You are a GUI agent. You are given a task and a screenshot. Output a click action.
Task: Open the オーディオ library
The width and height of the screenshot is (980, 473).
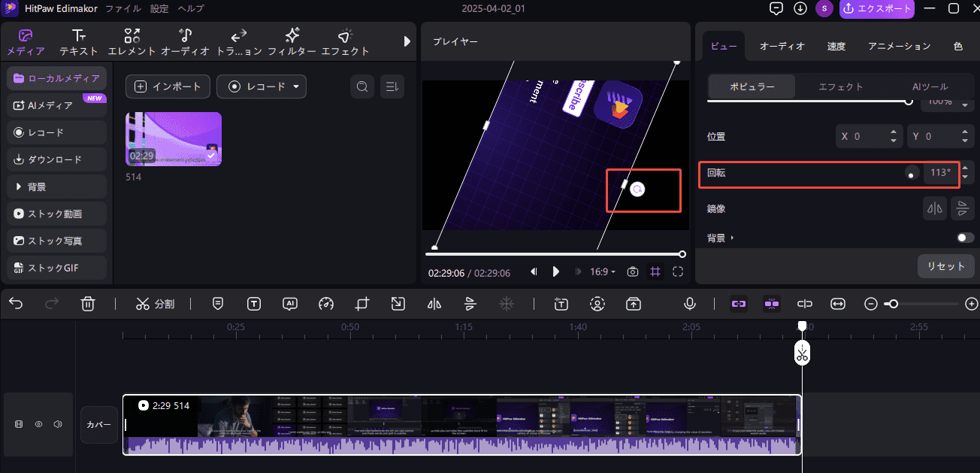(185, 41)
